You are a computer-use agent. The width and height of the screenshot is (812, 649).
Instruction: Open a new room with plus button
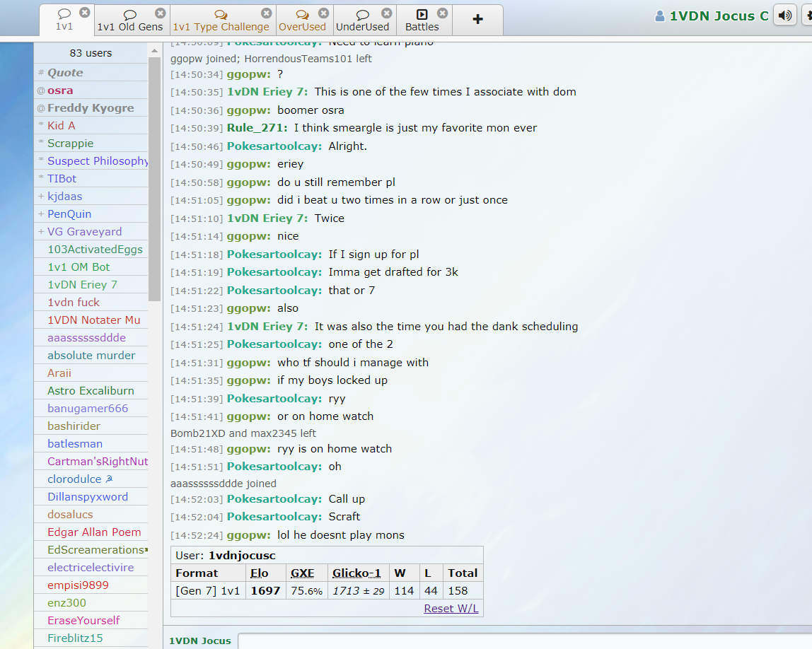click(x=478, y=20)
